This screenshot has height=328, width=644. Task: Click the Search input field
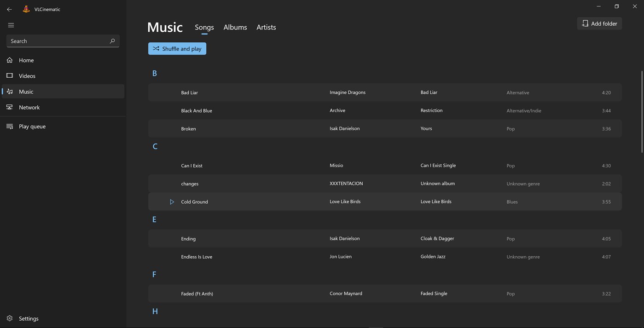(58, 41)
